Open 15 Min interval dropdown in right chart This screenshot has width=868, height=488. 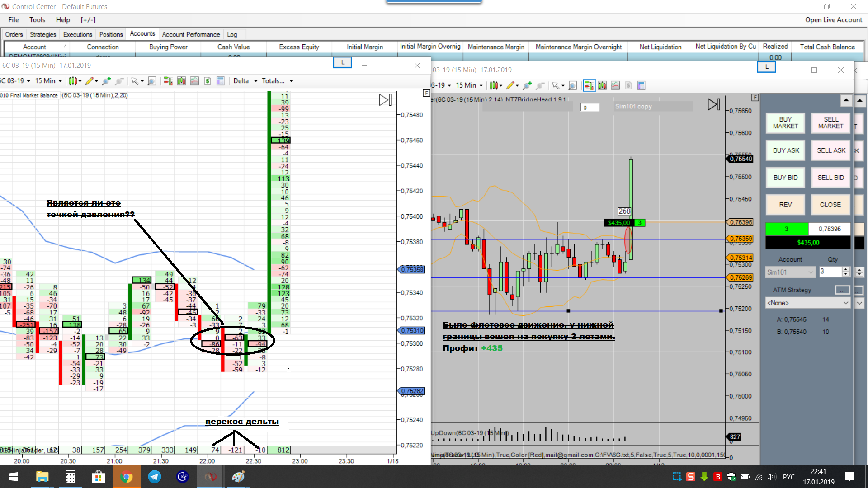click(469, 85)
